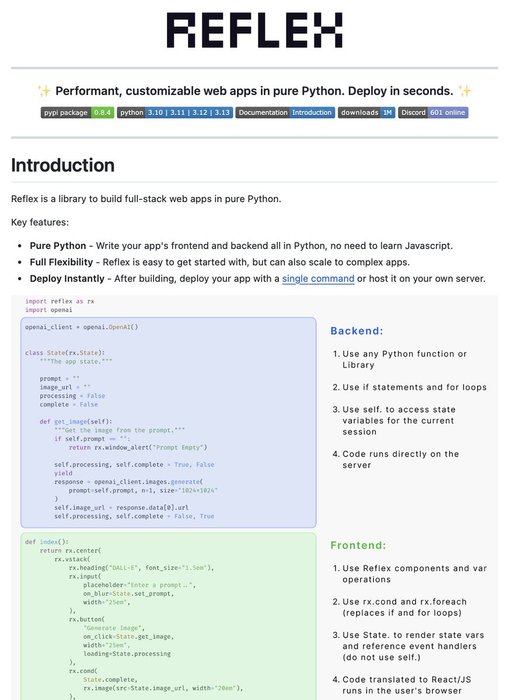Open the pypi package 0.8.4 badge
This screenshot has width=510, height=700.
(x=77, y=112)
